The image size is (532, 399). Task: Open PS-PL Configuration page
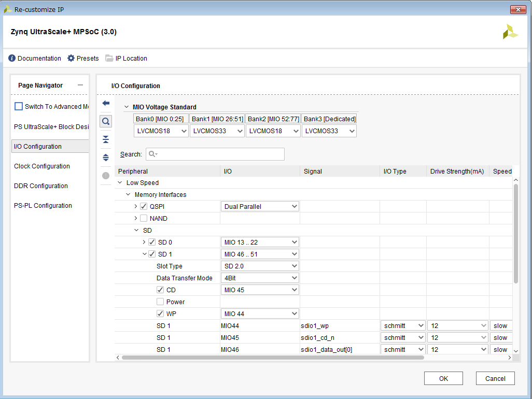click(x=43, y=205)
